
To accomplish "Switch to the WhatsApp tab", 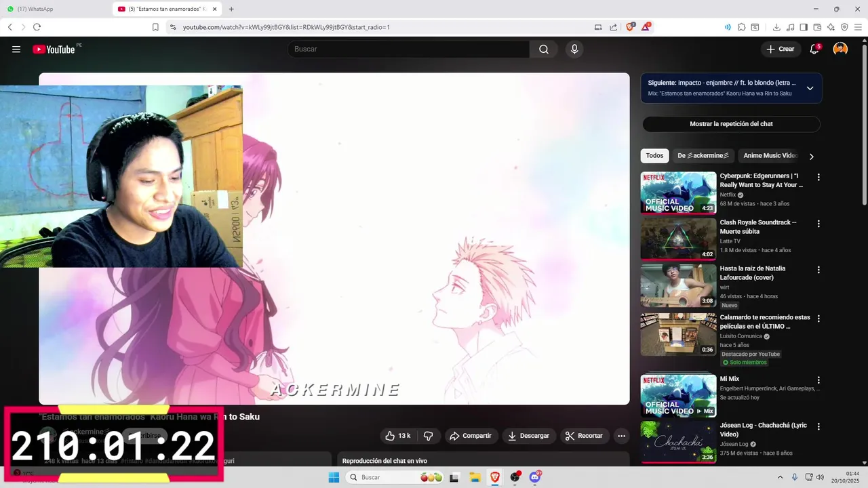I will (57, 9).
